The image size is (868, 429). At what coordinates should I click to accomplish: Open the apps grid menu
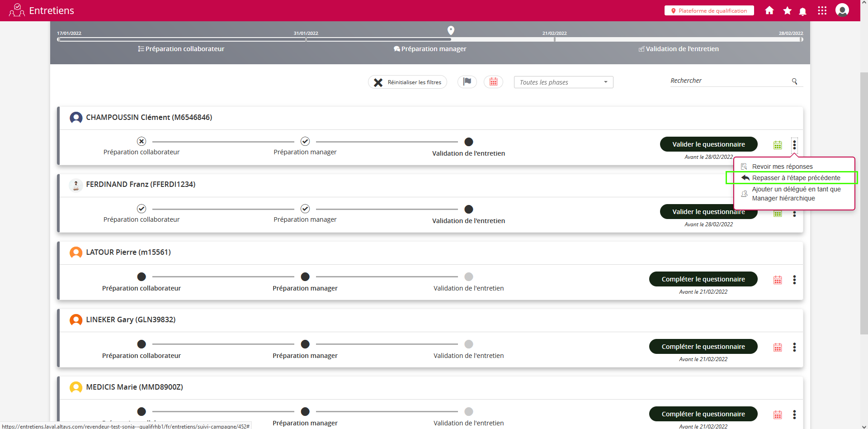(822, 10)
